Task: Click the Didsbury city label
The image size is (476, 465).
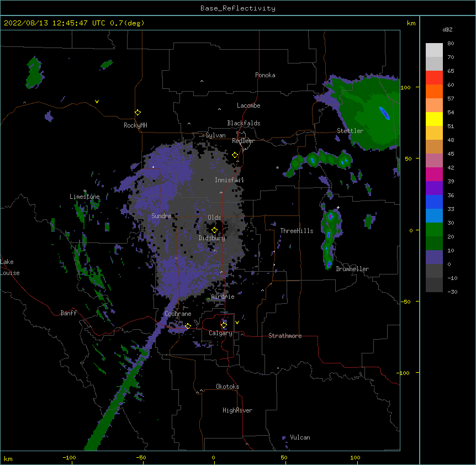Action: [x=212, y=238]
